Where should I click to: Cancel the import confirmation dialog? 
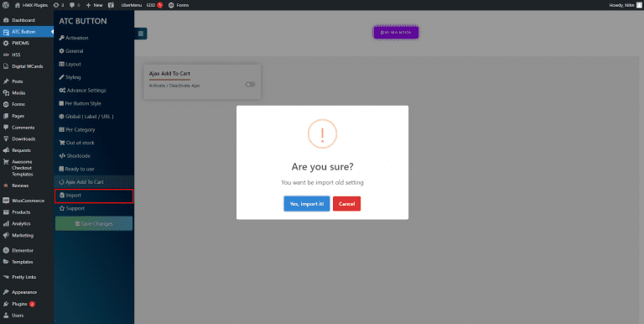click(346, 204)
